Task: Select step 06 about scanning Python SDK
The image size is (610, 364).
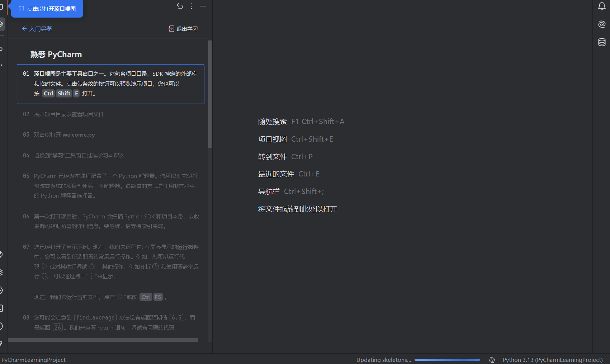Action: click(111, 221)
